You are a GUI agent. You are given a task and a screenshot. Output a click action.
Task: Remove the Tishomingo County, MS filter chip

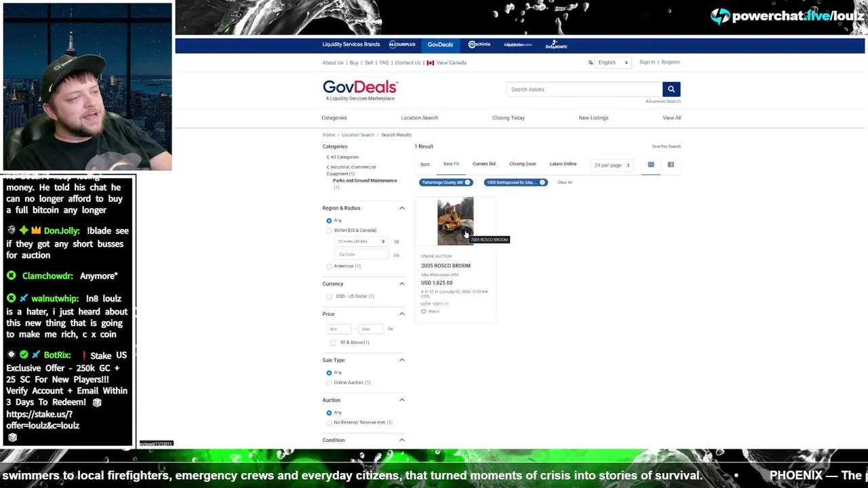[467, 182]
